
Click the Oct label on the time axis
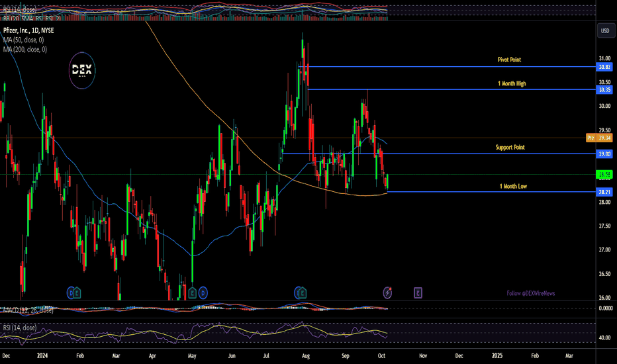[x=381, y=356]
